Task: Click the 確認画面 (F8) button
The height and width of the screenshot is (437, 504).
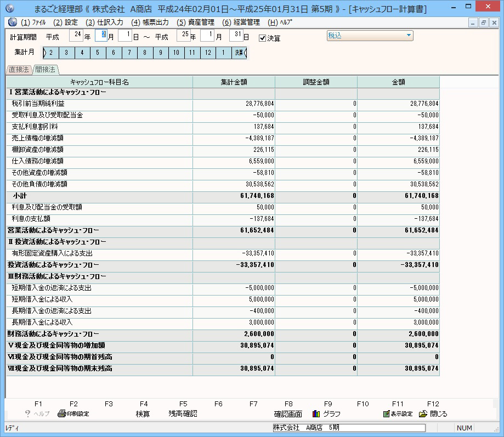Action: 288,414
